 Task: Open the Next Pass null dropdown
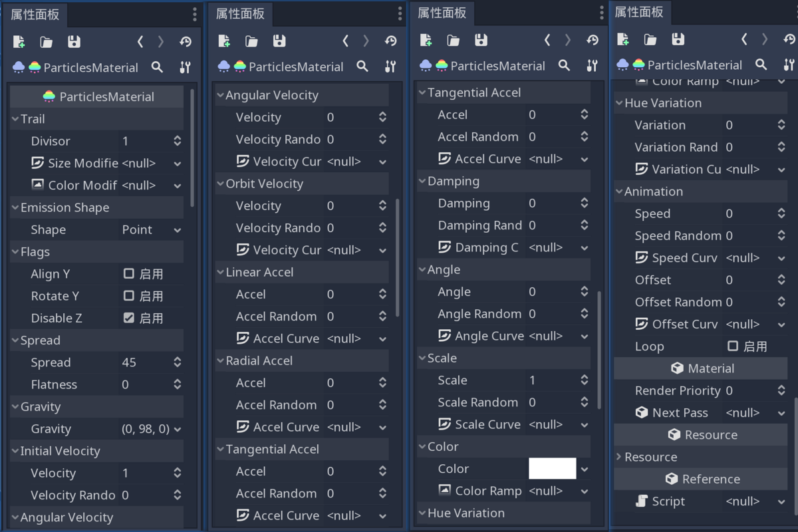pyautogui.click(x=755, y=412)
